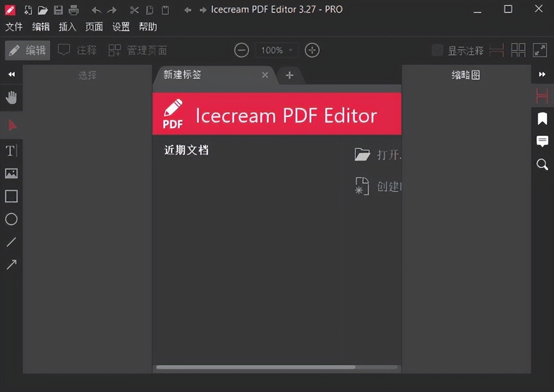This screenshot has height=392, width=554.
Task: Open the 100% zoom level dropdown
Action: tap(277, 50)
